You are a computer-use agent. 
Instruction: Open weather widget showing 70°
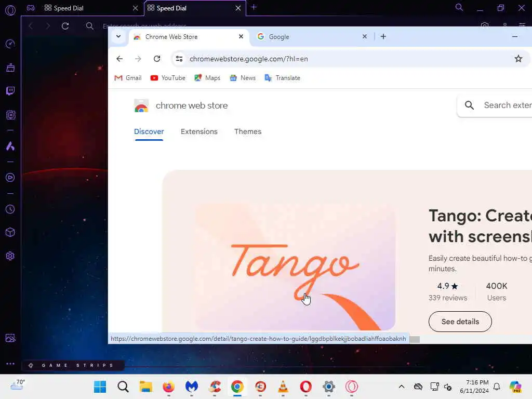17,385
